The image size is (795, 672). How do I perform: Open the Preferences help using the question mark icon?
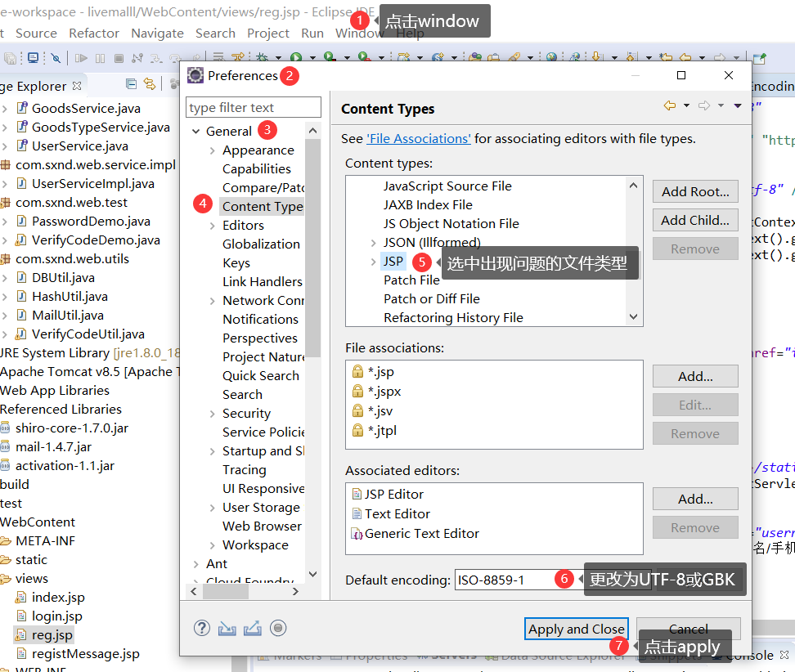point(201,628)
